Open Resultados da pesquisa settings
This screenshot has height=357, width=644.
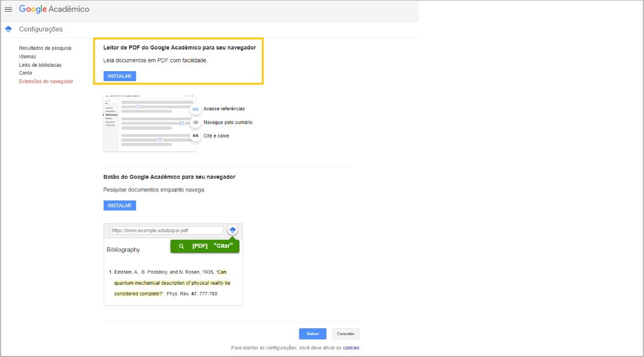coord(45,48)
